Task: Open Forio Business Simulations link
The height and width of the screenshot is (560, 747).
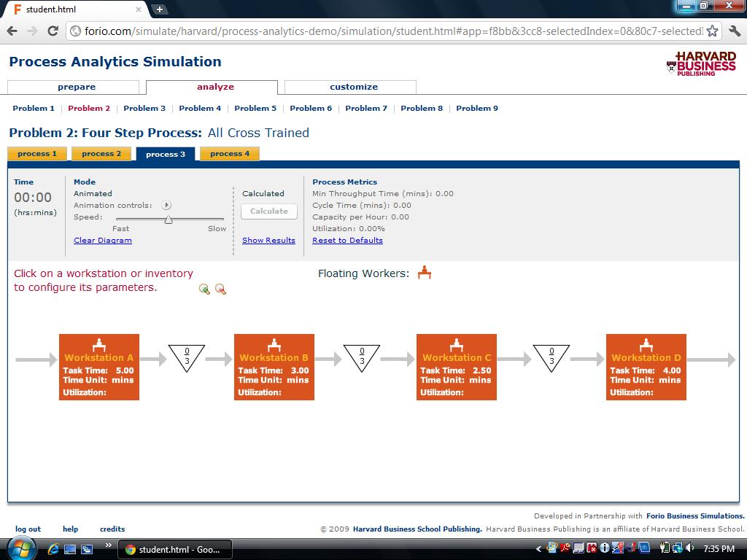Action: coord(695,516)
